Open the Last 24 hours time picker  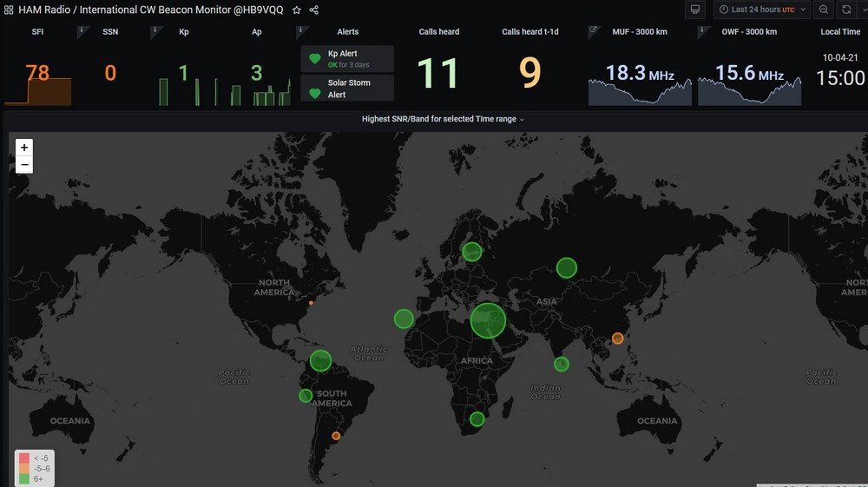[762, 10]
